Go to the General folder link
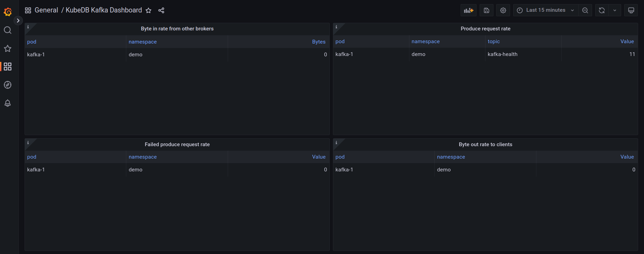 coord(46,10)
